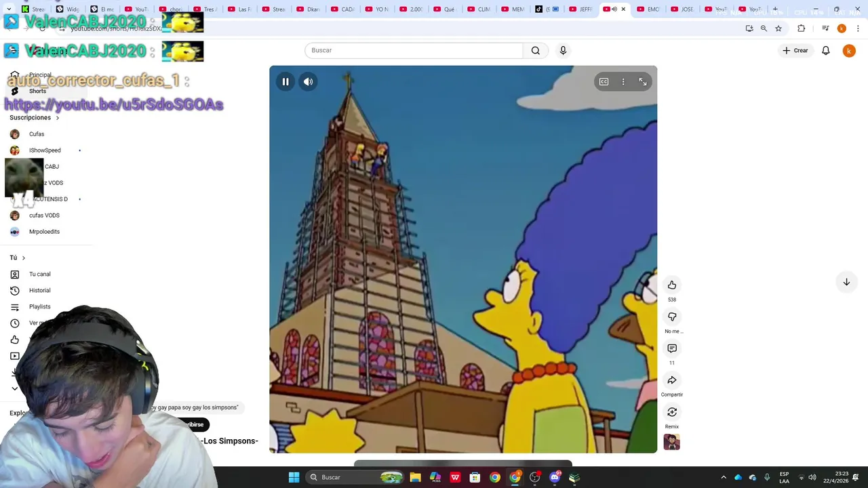868x488 pixels.
Task: Toggle closed captions on the Short
Action: pos(604,81)
